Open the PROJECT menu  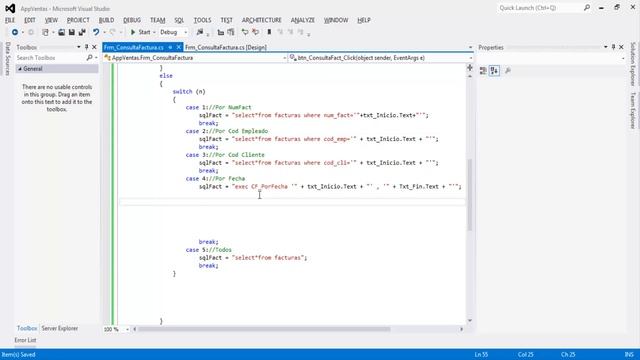coord(78,20)
